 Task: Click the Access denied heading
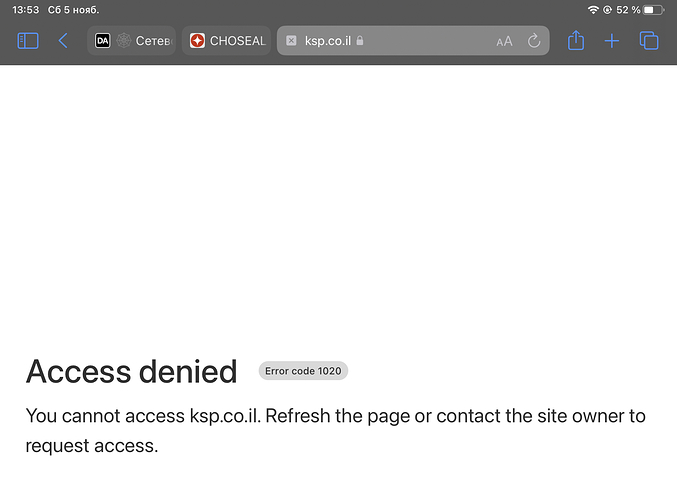click(x=131, y=371)
